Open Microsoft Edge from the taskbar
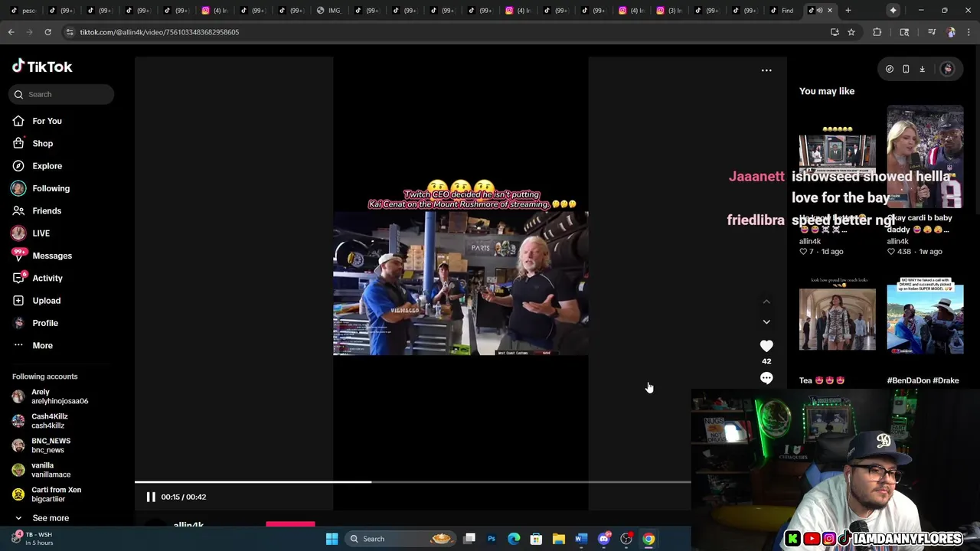The width and height of the screenshot is (980, 551). point(514,539)
